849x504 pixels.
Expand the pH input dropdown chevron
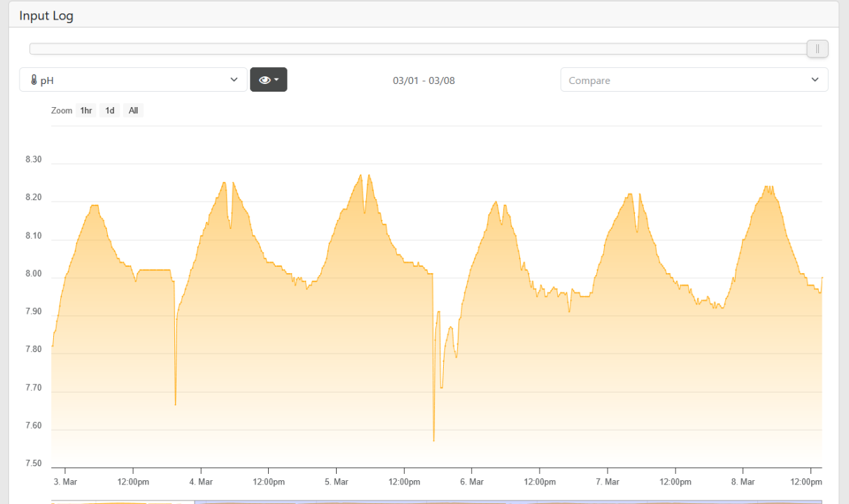point(234,80)
